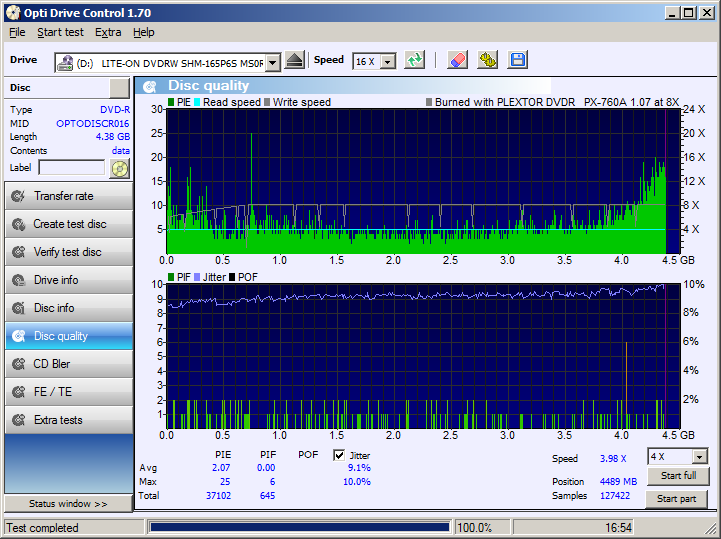
Task: Click the drive icon in Drive selector
Action: tap(65, 63)
